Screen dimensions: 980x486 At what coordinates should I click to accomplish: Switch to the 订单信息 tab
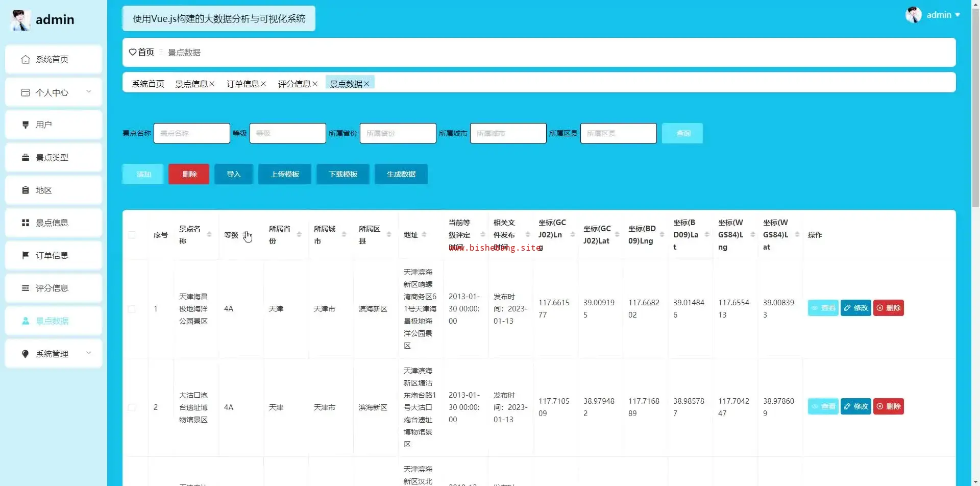pos(242,84)
